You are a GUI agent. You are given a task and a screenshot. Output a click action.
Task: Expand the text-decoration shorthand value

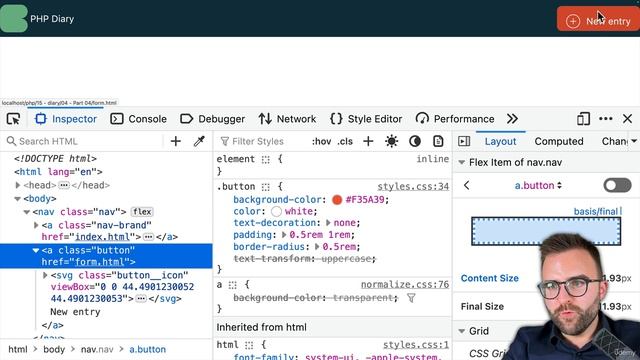[328, 223]
